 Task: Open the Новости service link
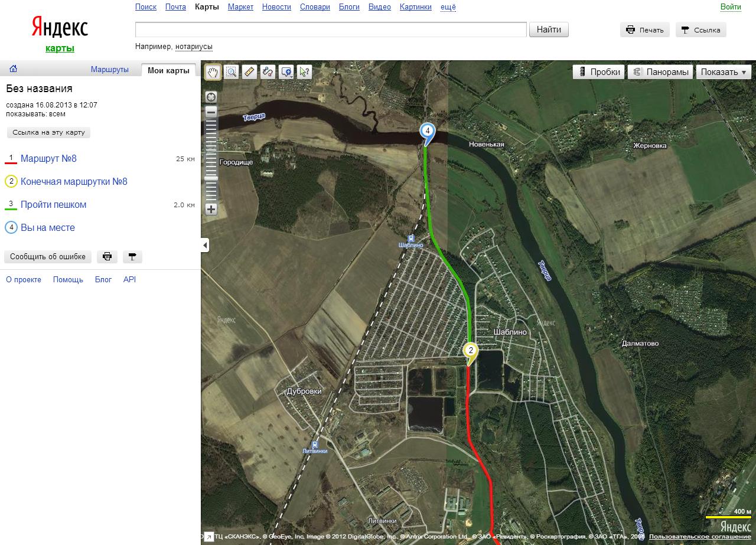tap(276, 7)
